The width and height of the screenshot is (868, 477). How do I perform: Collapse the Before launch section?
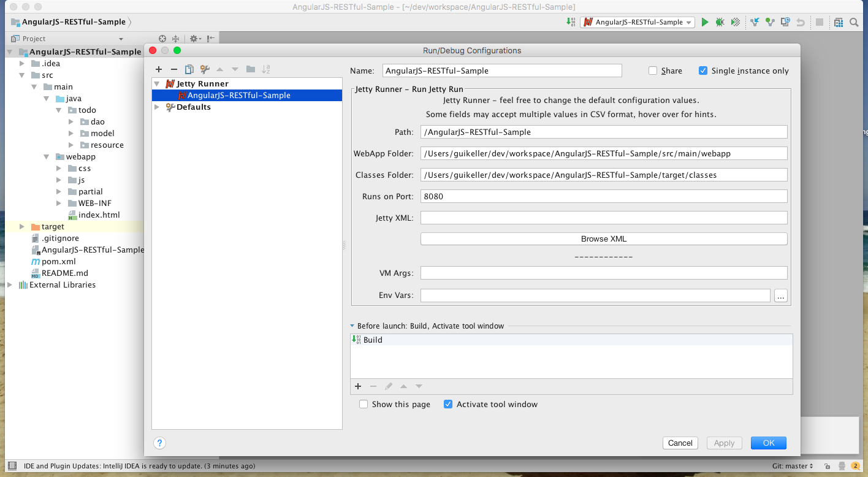352,326
